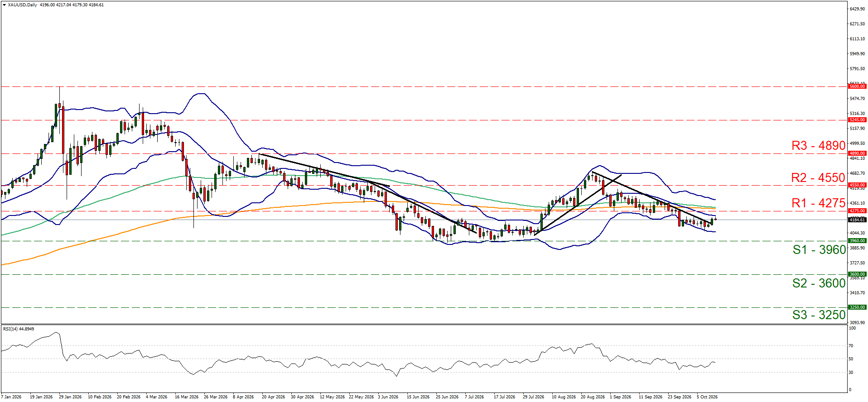Click the 3 Jun 2026 date label
The width and height of the screenshot is (868, 402).
pyautogui.click(x=388, y=397)
